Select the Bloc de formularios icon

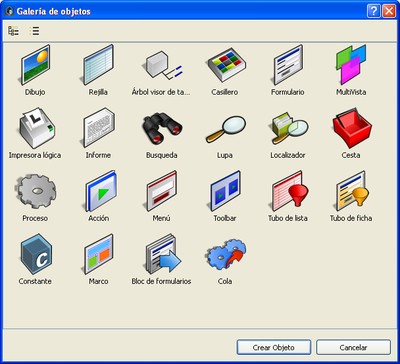tap(163, 254)
